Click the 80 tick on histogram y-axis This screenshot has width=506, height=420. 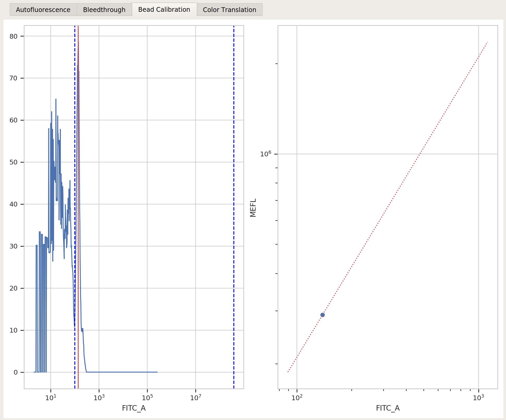click(14, 36)
